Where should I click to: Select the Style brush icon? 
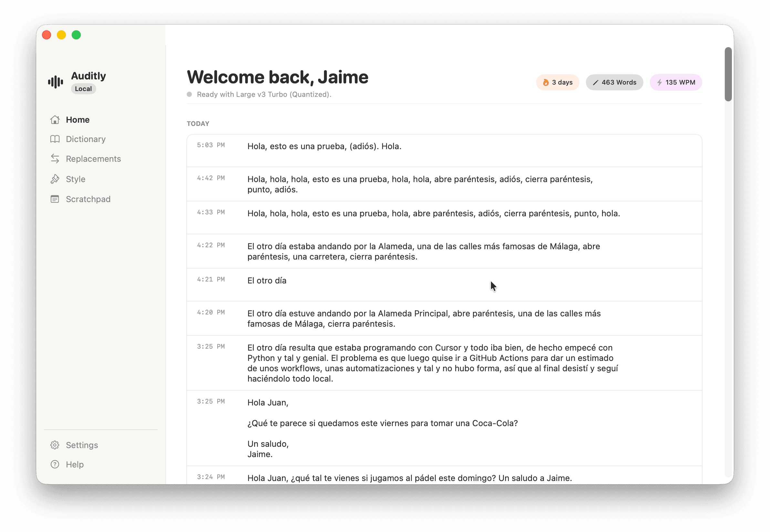(55, 179)
